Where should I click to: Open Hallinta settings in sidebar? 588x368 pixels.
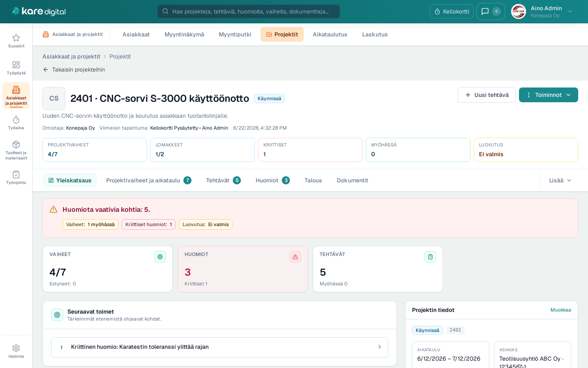pos(16,351)
